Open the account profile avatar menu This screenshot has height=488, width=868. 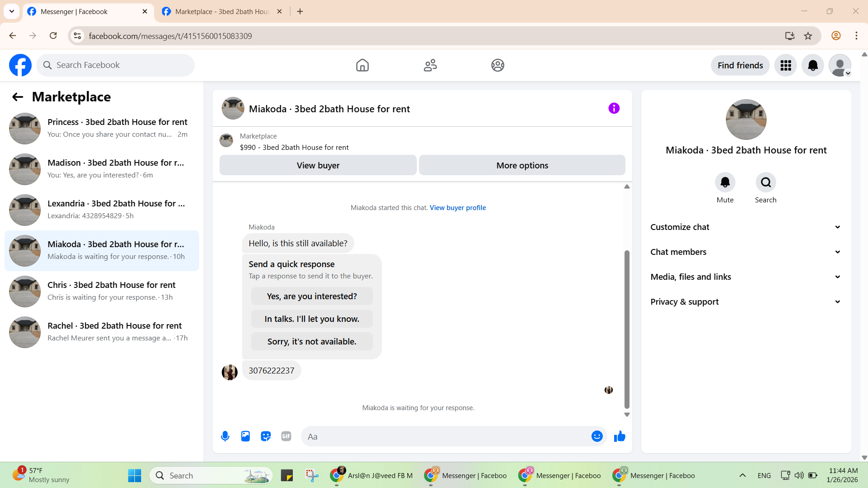pos(840,65)
